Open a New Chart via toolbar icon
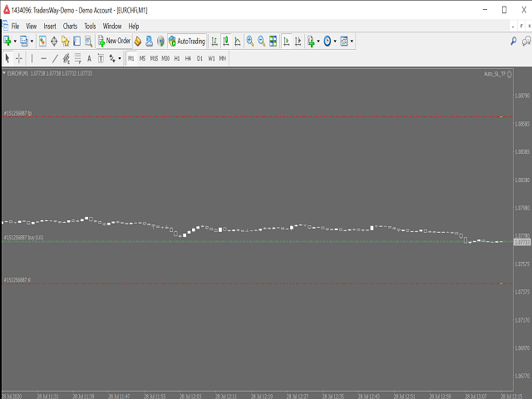The height and width of the screenshot is (399, 532). [x=7, y=41]
